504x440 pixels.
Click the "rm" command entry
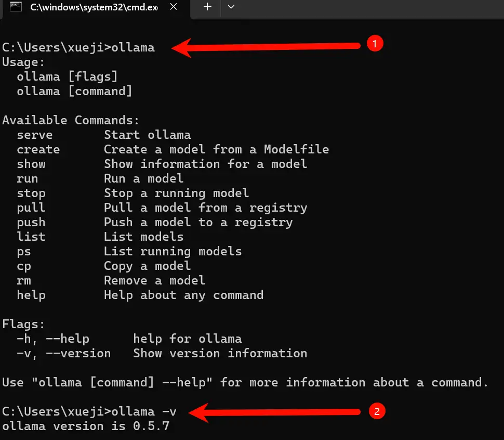coord(24,281)
